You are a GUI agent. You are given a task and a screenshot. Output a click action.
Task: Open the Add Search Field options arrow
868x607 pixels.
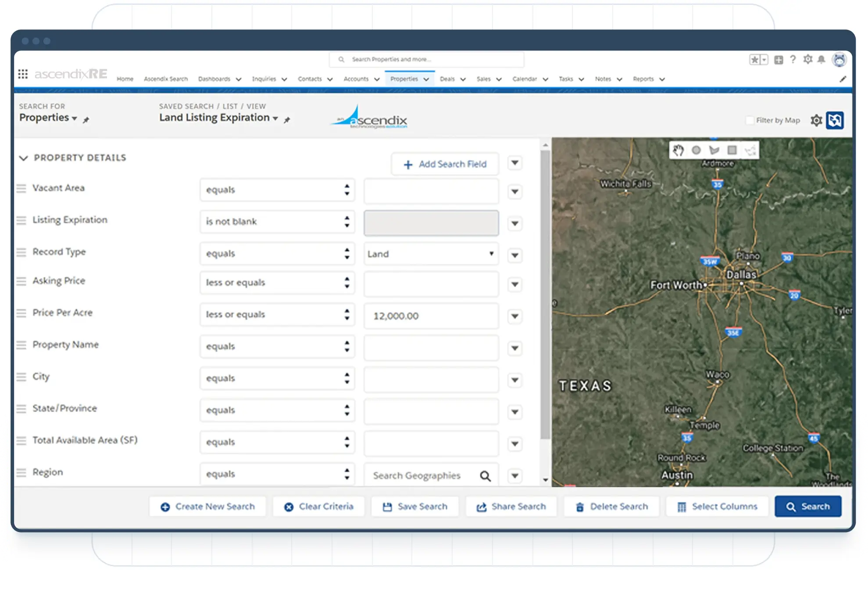click(515, 163)
